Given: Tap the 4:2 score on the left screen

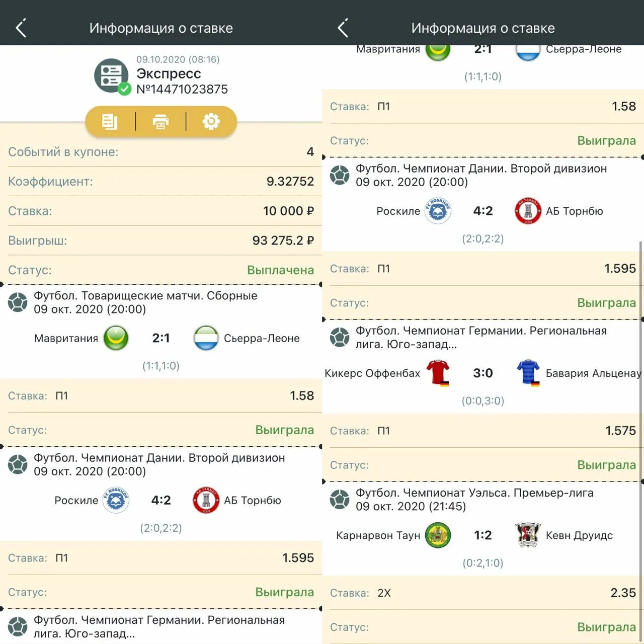Looking at the screenshot, I should (x=161, y=500).
